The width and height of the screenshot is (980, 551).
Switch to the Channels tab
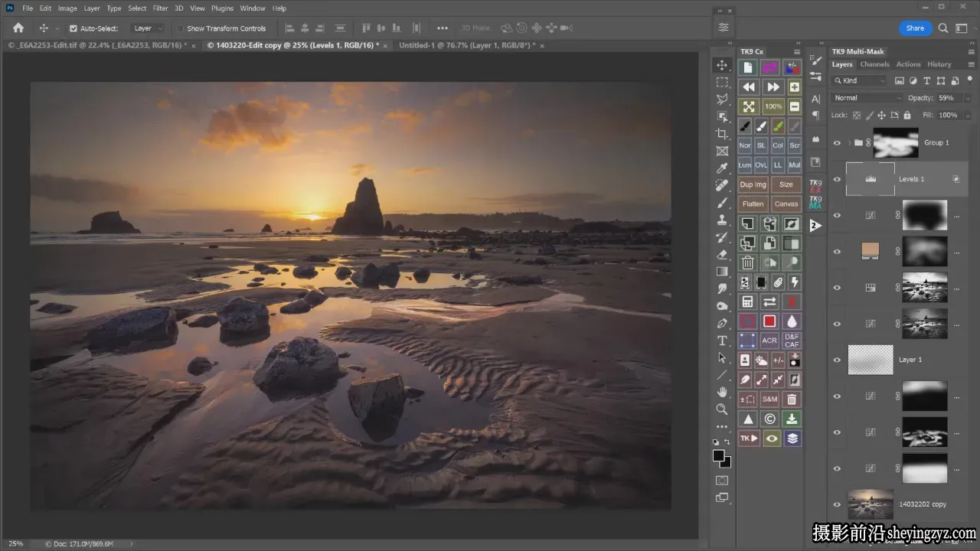874,64
